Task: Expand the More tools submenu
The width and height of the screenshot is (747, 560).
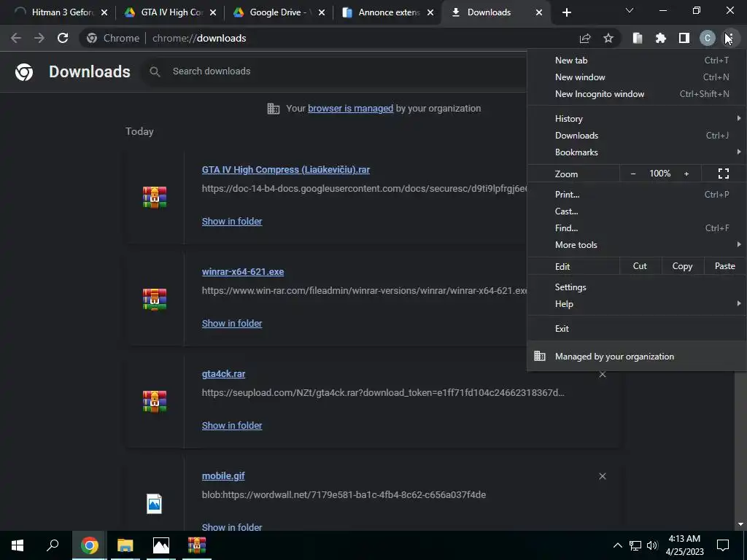Action: [637, 245]
